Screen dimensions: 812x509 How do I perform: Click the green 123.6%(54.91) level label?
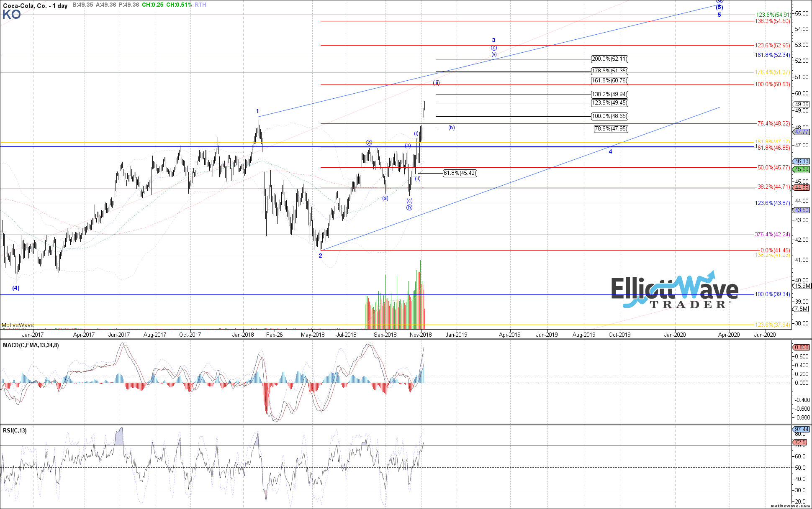[773, 15]
